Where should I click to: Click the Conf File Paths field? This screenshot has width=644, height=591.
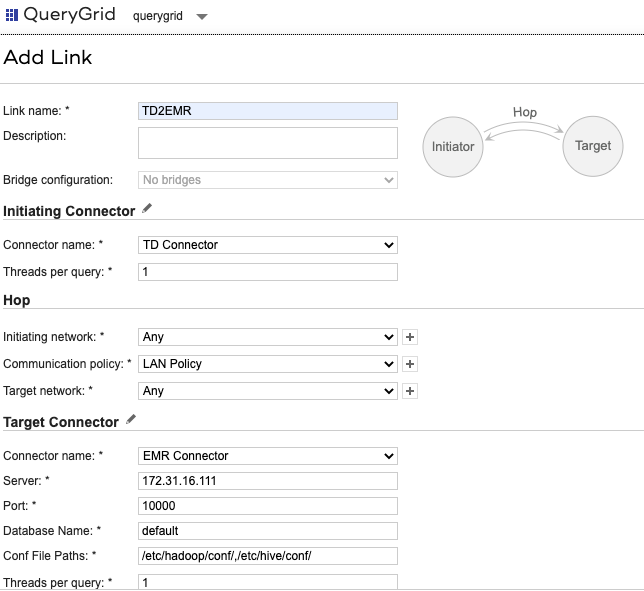[267, 556]
